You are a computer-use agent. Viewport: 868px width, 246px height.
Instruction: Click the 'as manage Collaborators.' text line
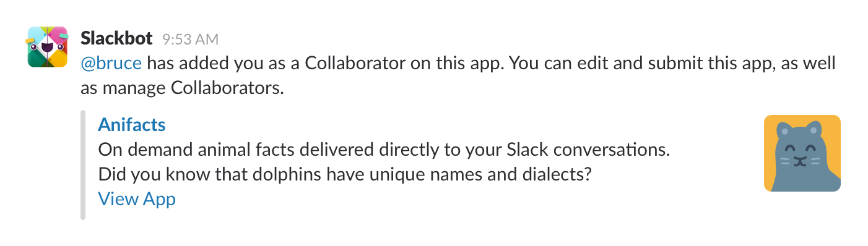(x=182, y=88)
